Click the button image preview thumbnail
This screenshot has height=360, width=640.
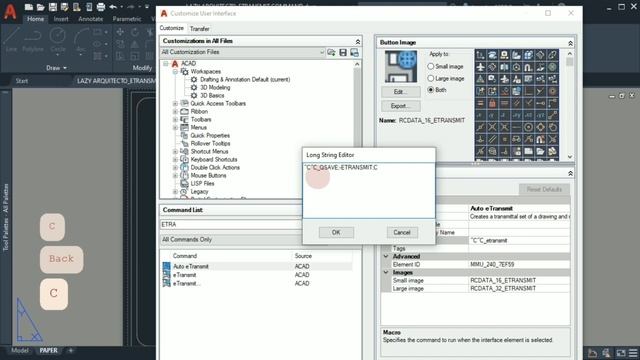coord(401,67)
